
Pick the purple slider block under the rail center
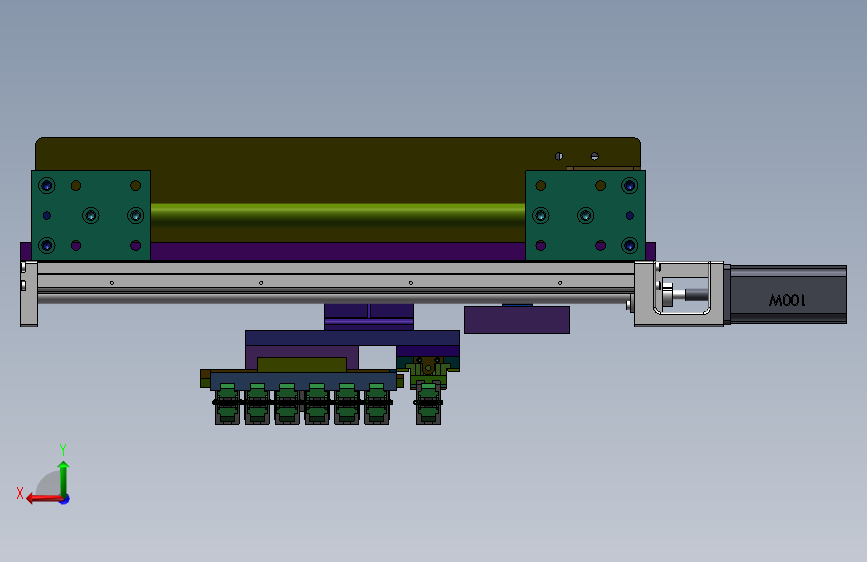(369, 316)
